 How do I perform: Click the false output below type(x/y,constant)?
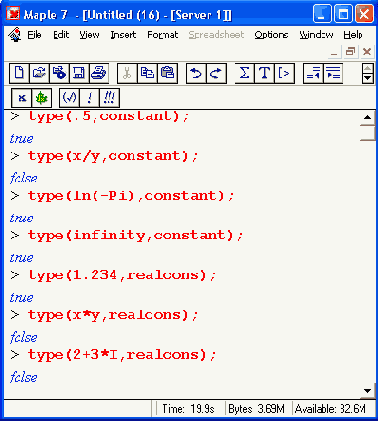[23, 178]
